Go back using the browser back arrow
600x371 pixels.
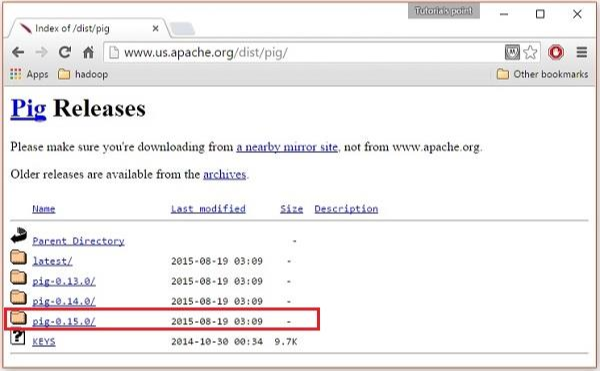(x=18, y=52)
